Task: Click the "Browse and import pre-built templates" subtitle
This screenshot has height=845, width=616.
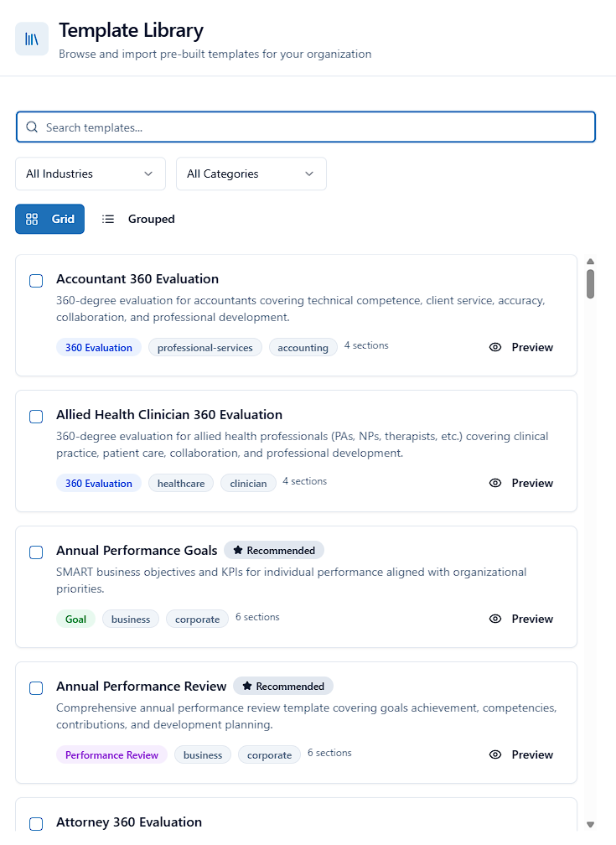Action: click(x=215, y=54)
